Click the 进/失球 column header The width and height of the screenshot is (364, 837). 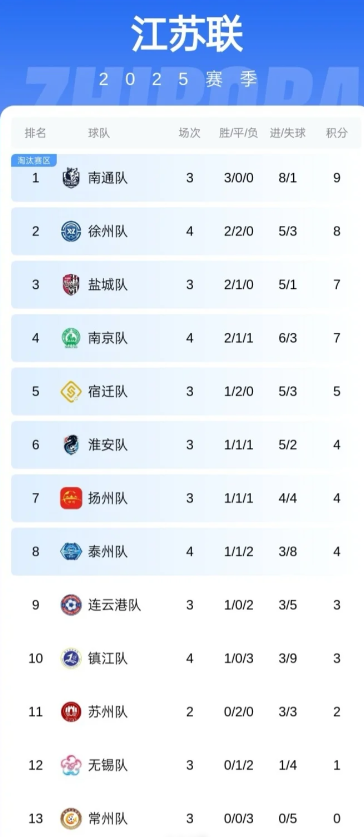coord(288,133)
